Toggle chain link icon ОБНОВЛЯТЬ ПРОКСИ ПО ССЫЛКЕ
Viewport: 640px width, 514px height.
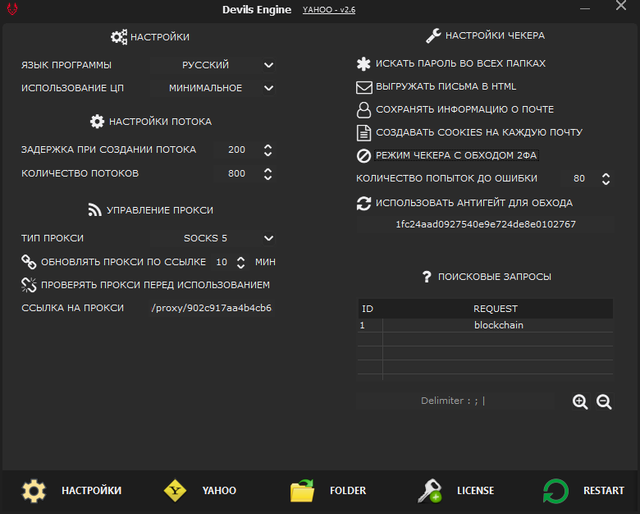pyautogui.click(x=29, y=262)
